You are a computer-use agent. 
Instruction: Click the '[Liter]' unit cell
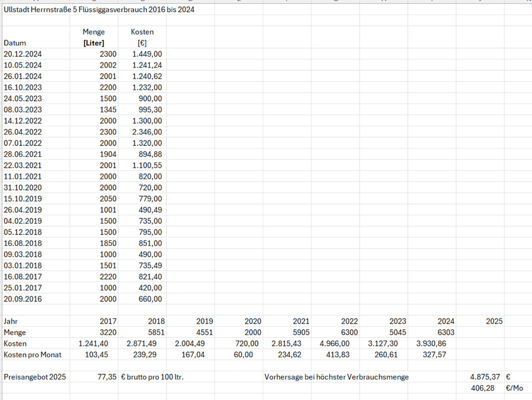[x=93, y=43]
